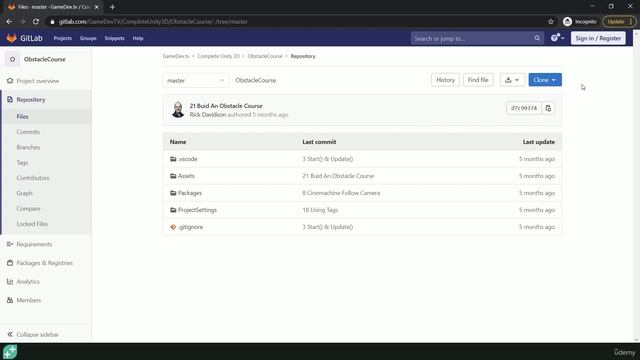Screen dimensions: 640x360
Task: Open the help question mark menu
Action: (558, 38)
